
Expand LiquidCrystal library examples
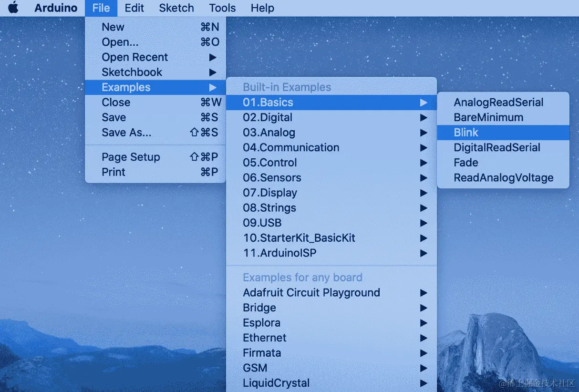[331, 383]
